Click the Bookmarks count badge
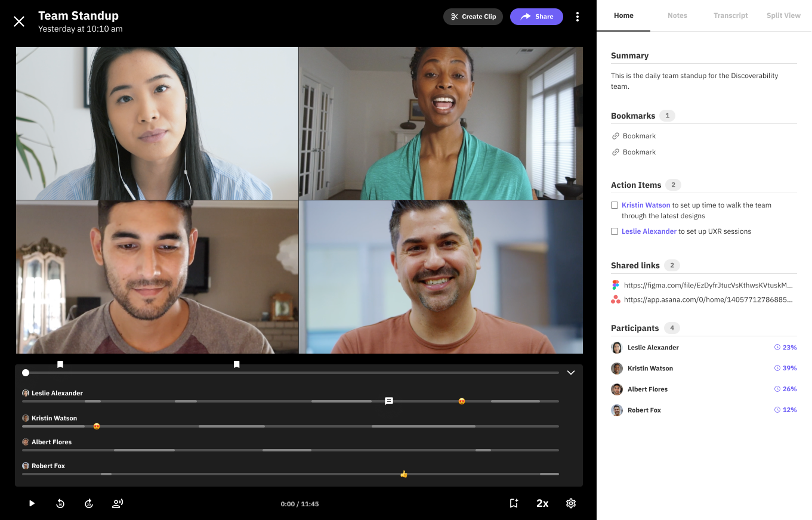812x520 pixels. click(x=667, y=116)
